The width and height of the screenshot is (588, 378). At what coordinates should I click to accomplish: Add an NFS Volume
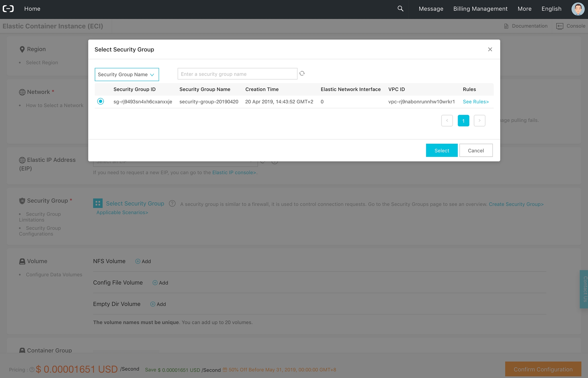[143, 261]
